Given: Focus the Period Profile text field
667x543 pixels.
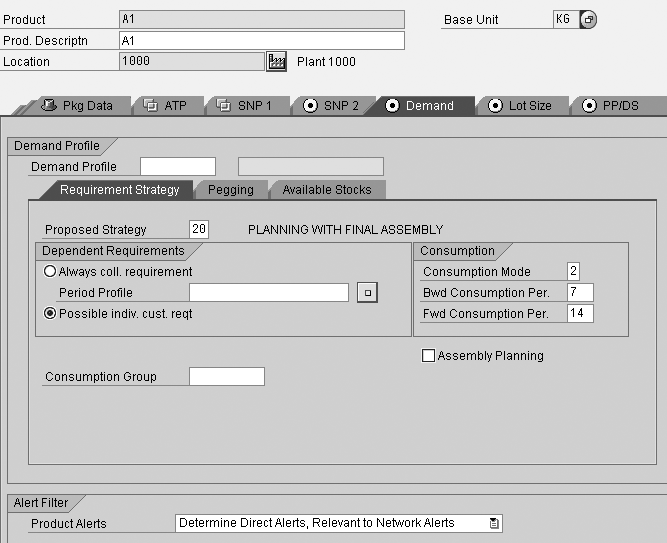Looking at the screenshot, I should point(269,293).
